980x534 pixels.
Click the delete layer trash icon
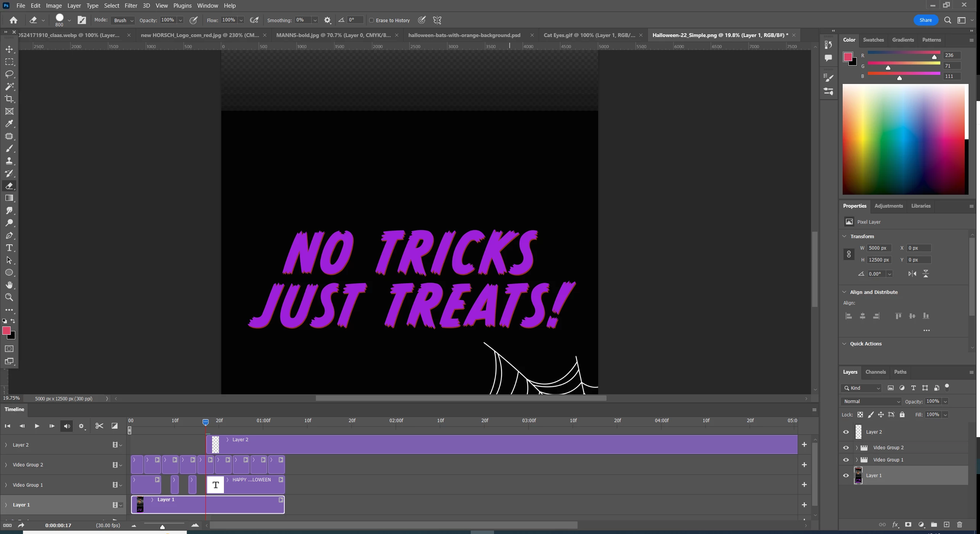coord(960,524)
